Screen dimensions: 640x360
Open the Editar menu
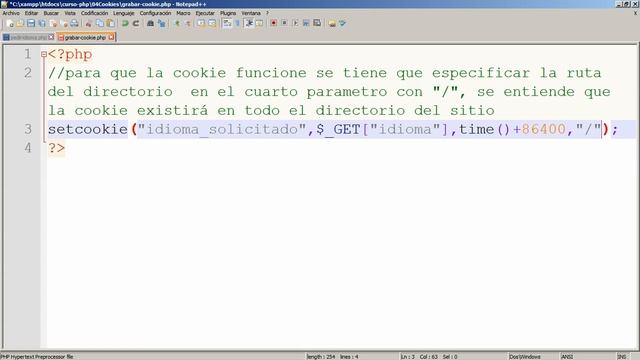31,13
